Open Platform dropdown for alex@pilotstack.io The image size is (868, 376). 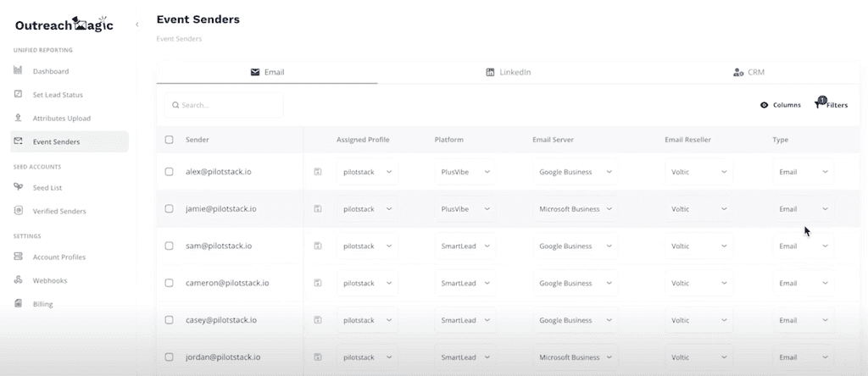465,172
